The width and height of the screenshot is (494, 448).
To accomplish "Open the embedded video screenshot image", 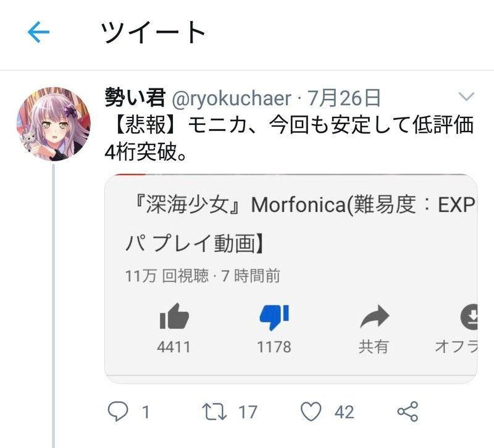I will pos(291,279).
